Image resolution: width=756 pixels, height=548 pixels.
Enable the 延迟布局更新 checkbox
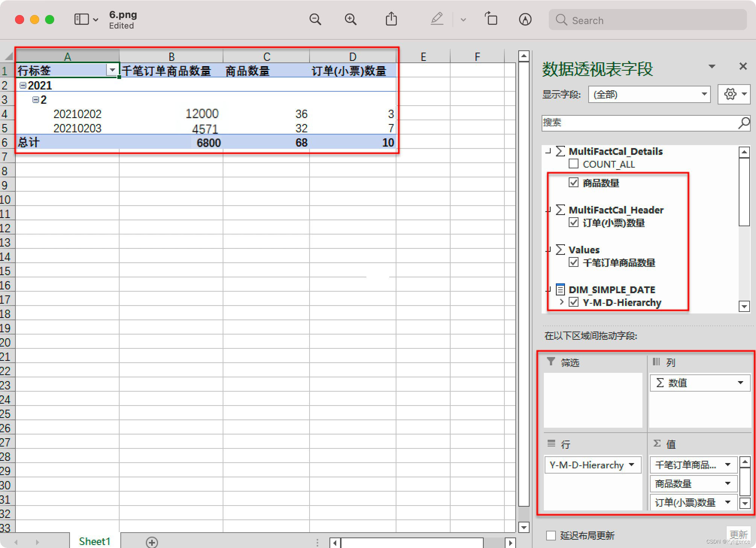[551, 535]
